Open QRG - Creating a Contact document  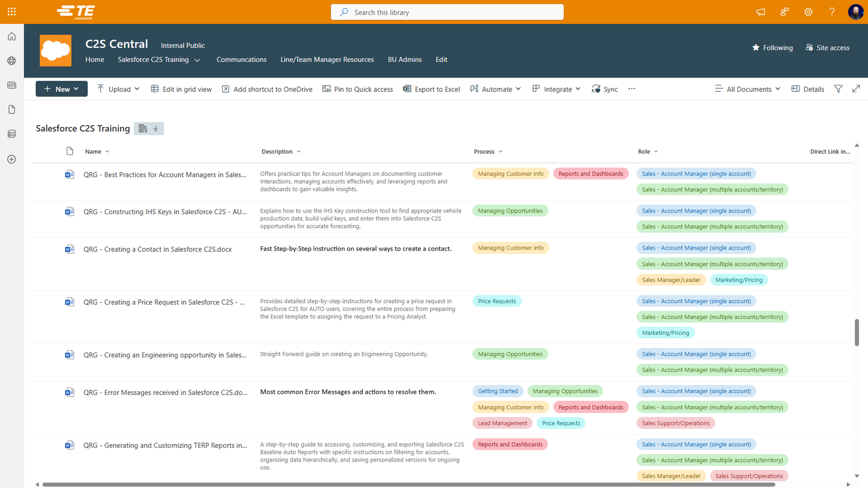157,249
